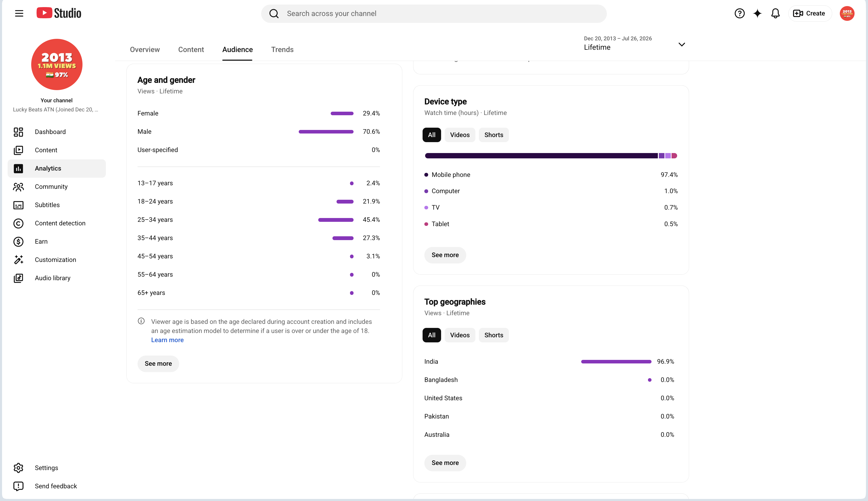868x501 pixels.
Task: Click the "Bangladesh" geography row
Action: 549,380
